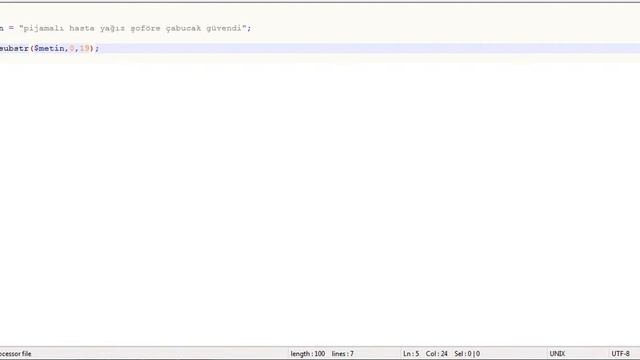This screenshot has width=640, height=360.
Task: Click the "lines : 7" status bar entry
Action: pos(343,354)
